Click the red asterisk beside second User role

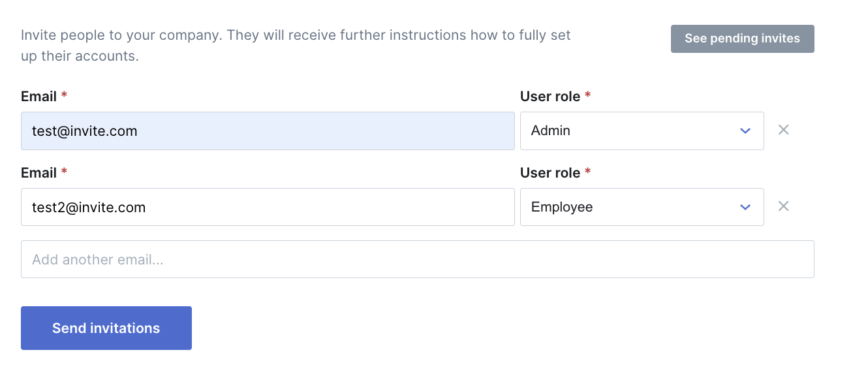pos(587,172)
